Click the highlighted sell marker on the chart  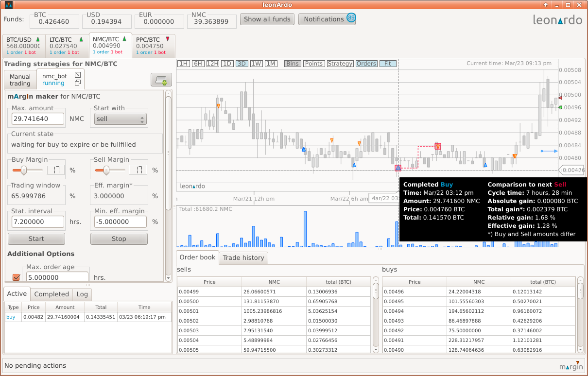coord(438,146)
